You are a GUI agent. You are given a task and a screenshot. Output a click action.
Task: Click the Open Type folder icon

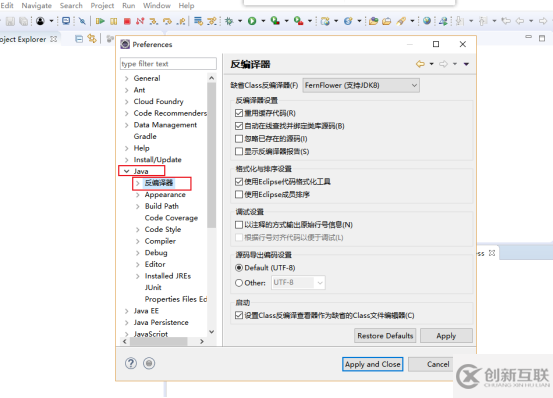click(373, 21)
